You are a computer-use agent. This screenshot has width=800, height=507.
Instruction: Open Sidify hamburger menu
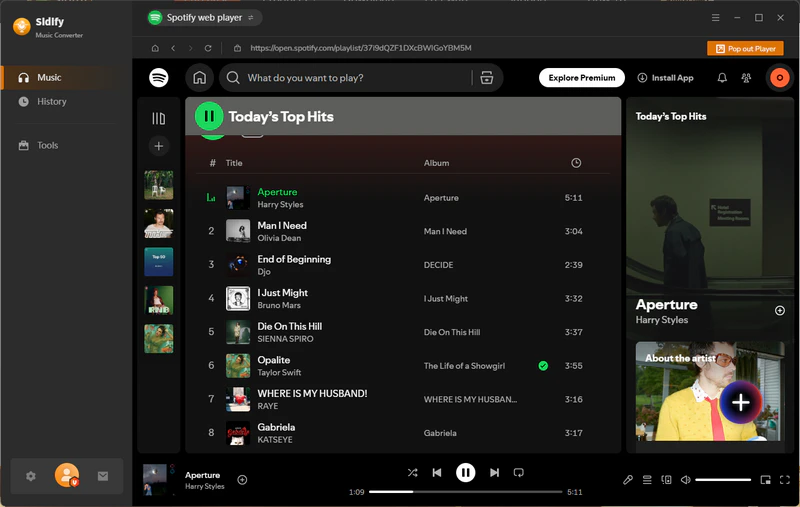[715, 17]
